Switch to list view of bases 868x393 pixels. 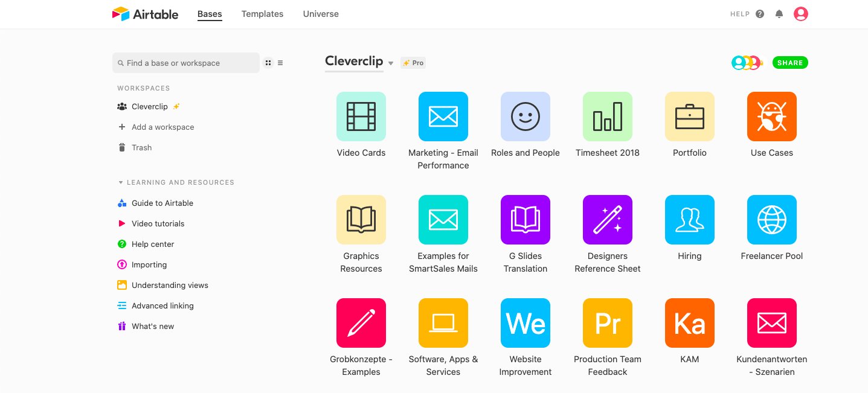[x=280, y=63]
